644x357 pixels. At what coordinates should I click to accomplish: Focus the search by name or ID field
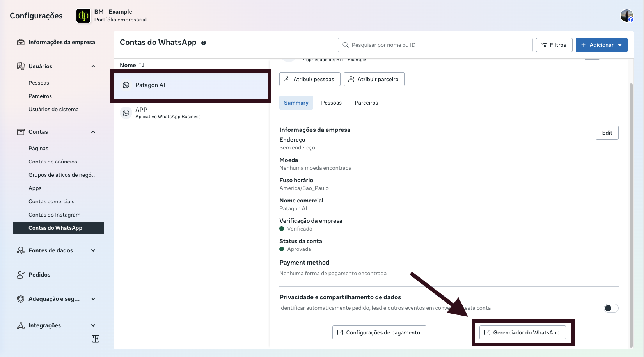(435, 45)
